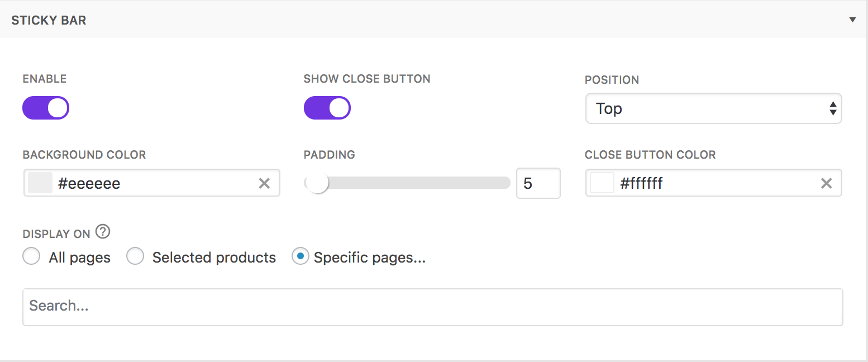Clear the close button color with X
This screenshot has width=868, height=362.
coord(826,183)
